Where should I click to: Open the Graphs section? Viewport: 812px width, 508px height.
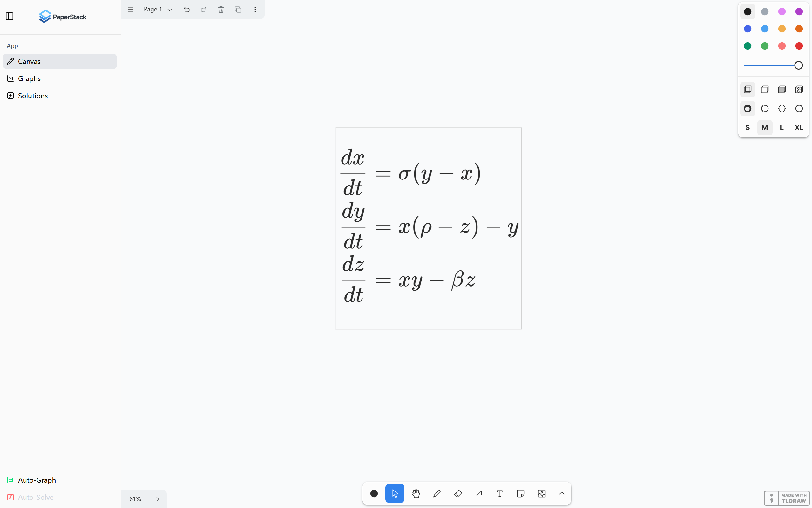(x=29, y=78)
